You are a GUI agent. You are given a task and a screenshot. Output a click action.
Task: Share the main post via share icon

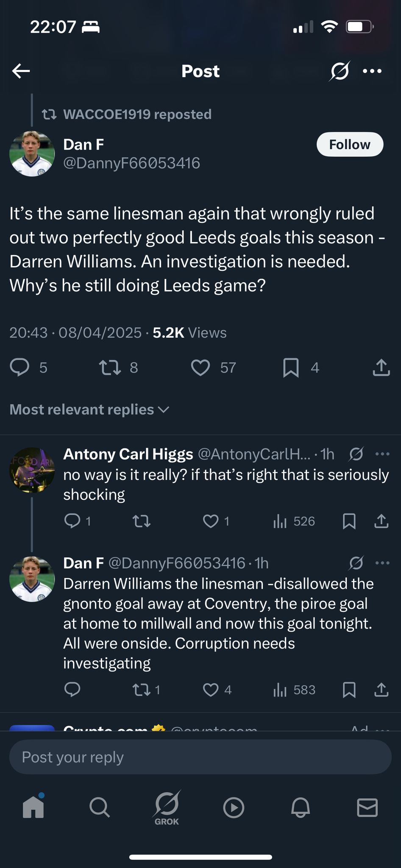pos(381,367)
